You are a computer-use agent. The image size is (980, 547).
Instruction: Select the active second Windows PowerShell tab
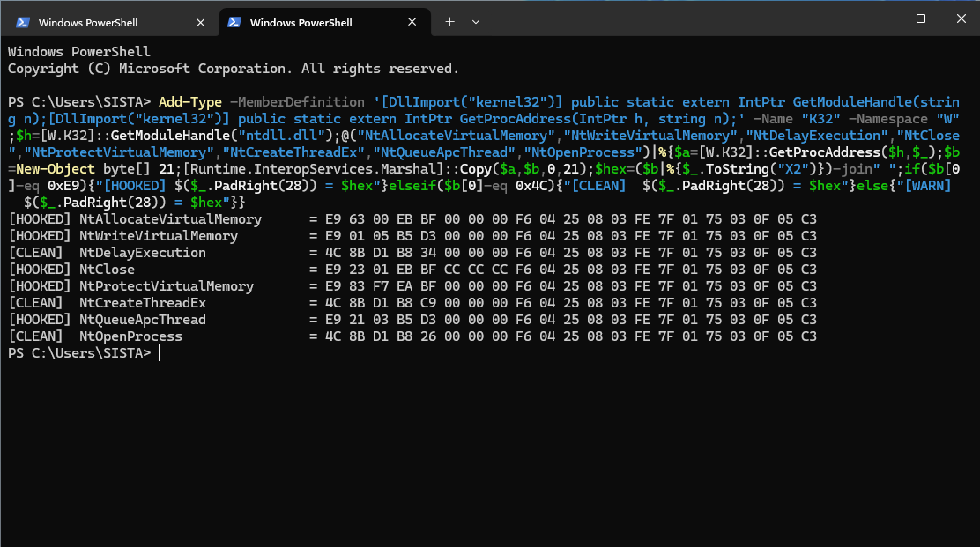click(x=325, y=23)
